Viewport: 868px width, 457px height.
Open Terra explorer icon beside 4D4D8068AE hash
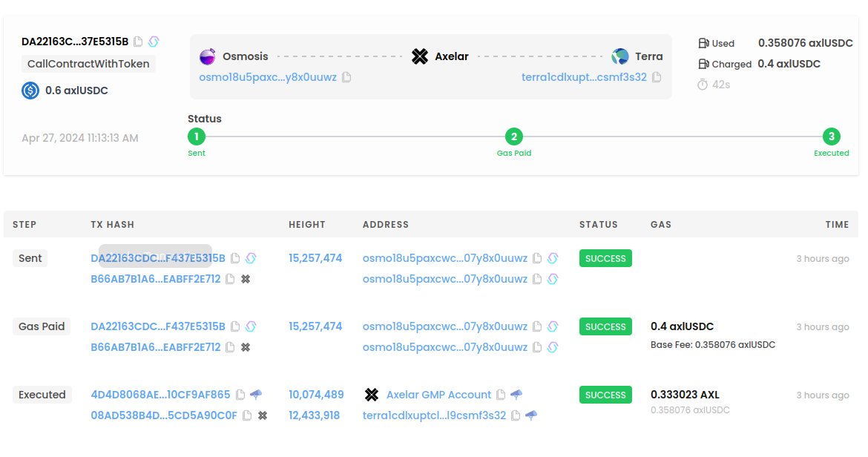(256, 395)
